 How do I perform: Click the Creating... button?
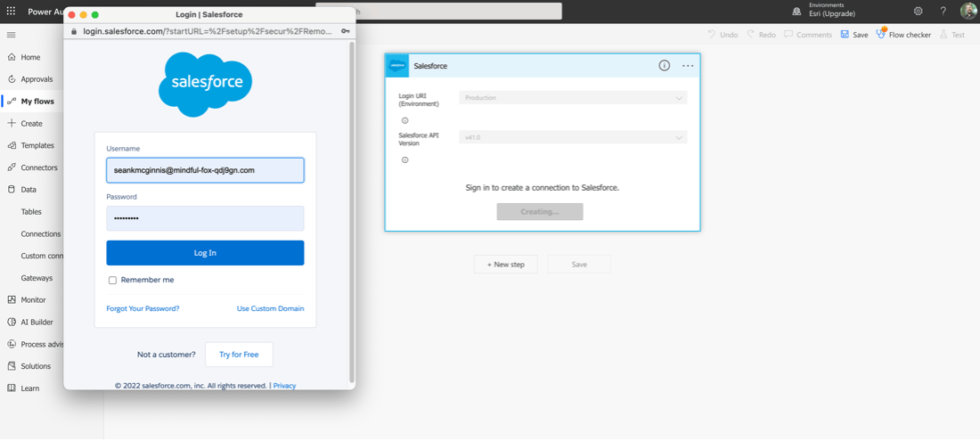point(540,212)
